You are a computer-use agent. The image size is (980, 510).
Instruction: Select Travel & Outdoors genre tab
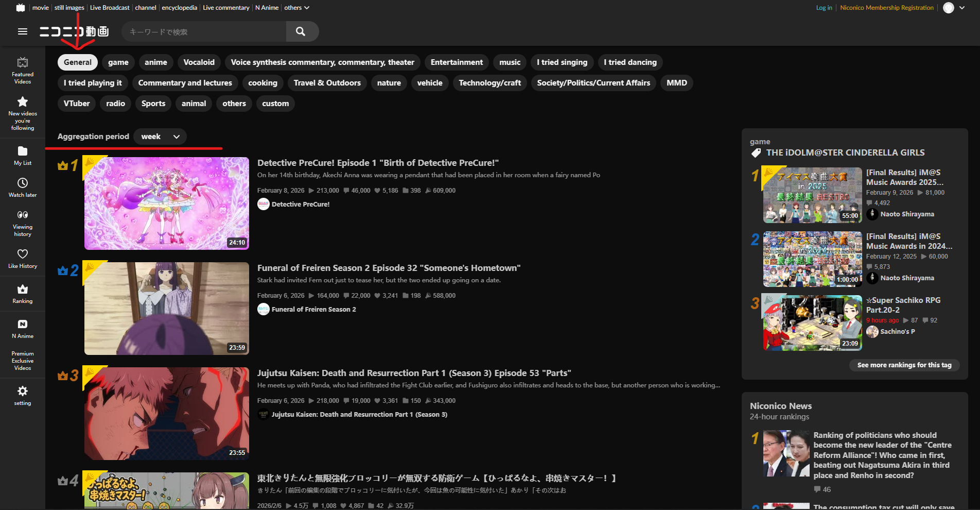click(327, 83)
